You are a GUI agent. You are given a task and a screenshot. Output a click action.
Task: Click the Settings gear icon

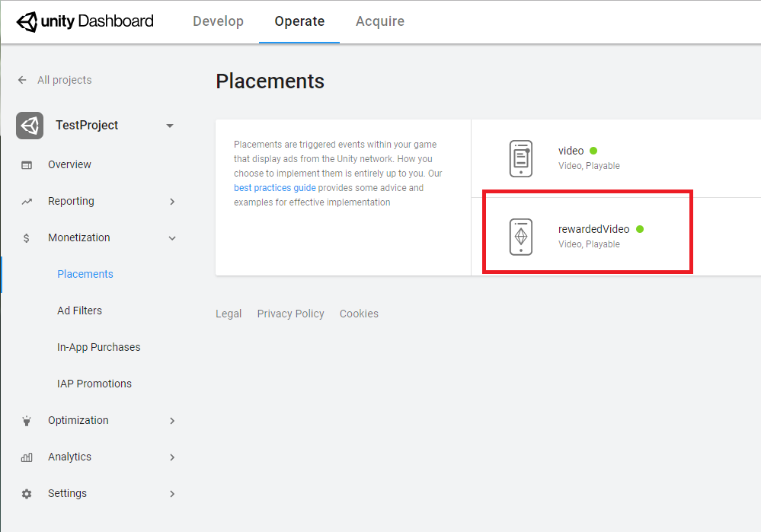click(27, 494)
